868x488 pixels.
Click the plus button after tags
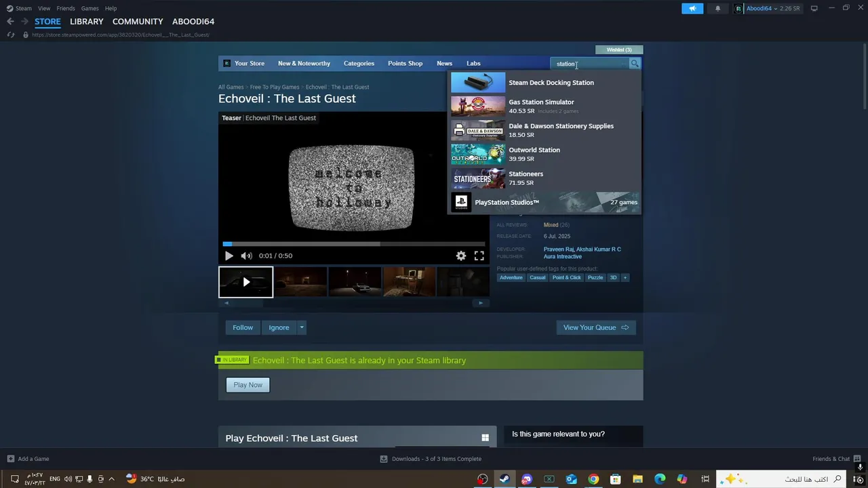coord(625,277)
